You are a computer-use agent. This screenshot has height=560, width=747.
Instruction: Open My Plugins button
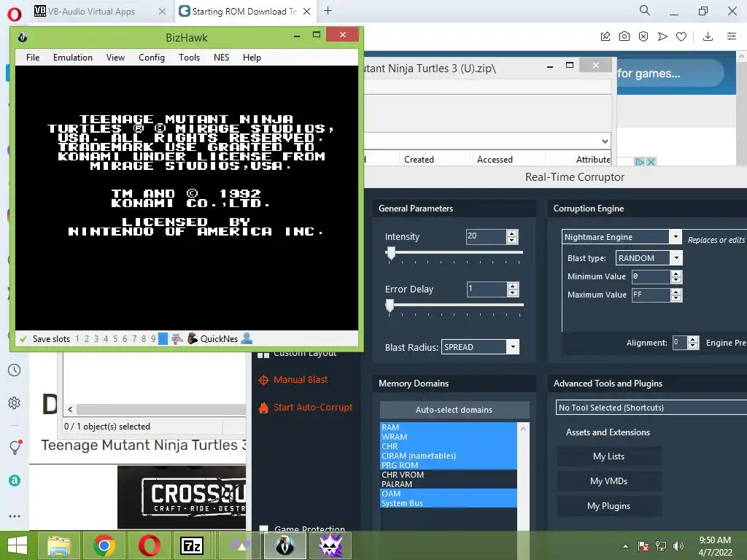[609, 506]
